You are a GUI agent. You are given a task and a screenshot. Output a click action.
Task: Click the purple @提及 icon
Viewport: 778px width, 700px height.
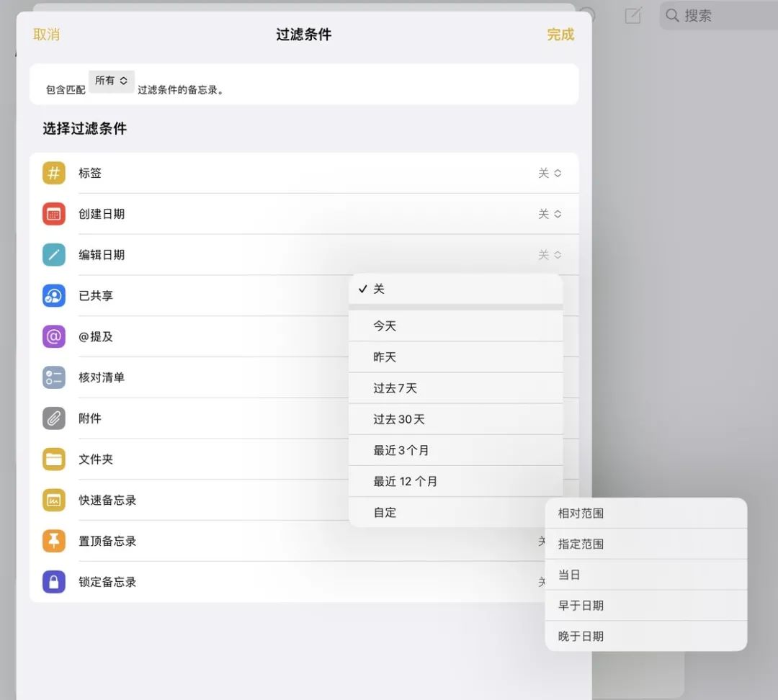(53, 336)
